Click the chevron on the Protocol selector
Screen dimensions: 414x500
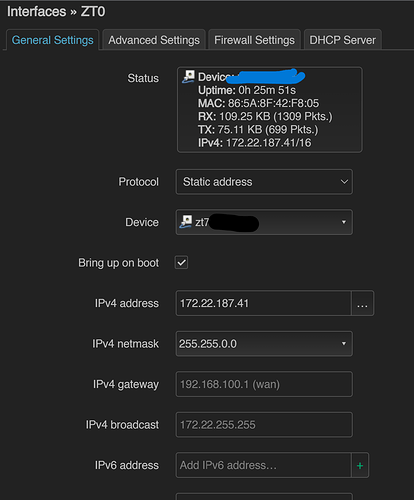pos(344,182)
